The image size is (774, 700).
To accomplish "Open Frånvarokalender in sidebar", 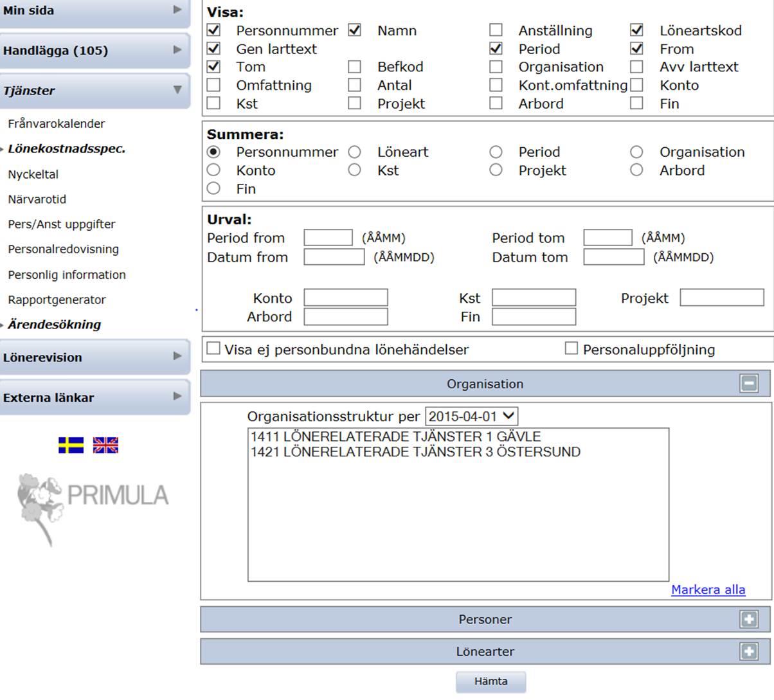I will pyautogui.click(x=57, y=123).
